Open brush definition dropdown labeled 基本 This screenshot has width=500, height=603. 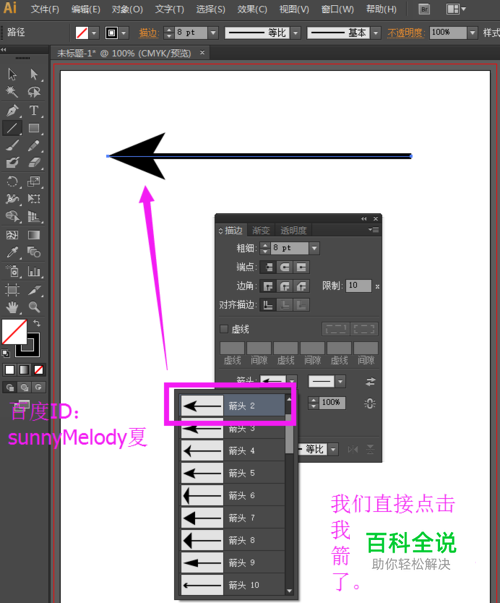(x=376, y=33)
